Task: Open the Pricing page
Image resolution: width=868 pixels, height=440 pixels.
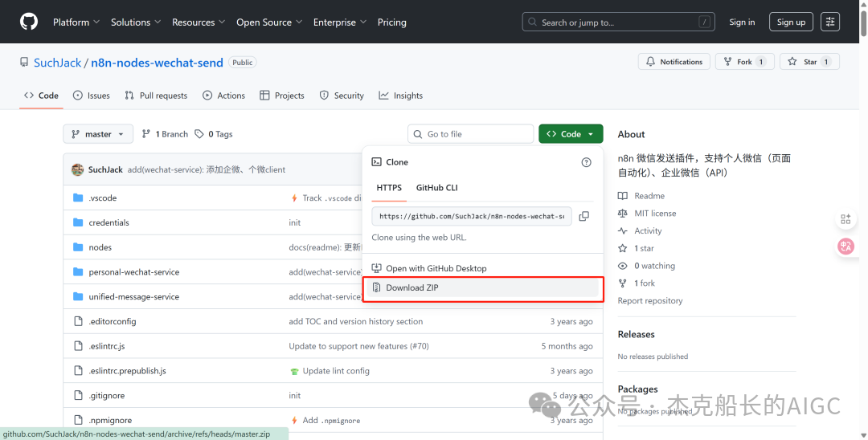Action: coord(391,22)
